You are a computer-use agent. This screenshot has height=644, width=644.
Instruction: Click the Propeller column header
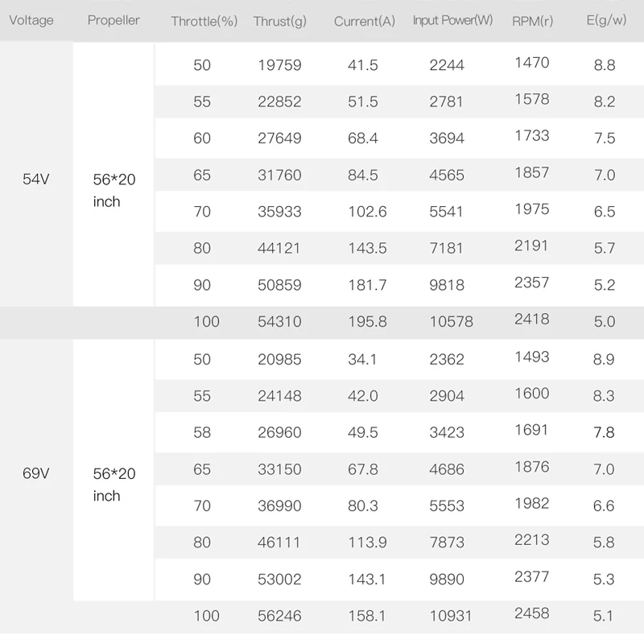pyautogui.click(x=114, y=19)
